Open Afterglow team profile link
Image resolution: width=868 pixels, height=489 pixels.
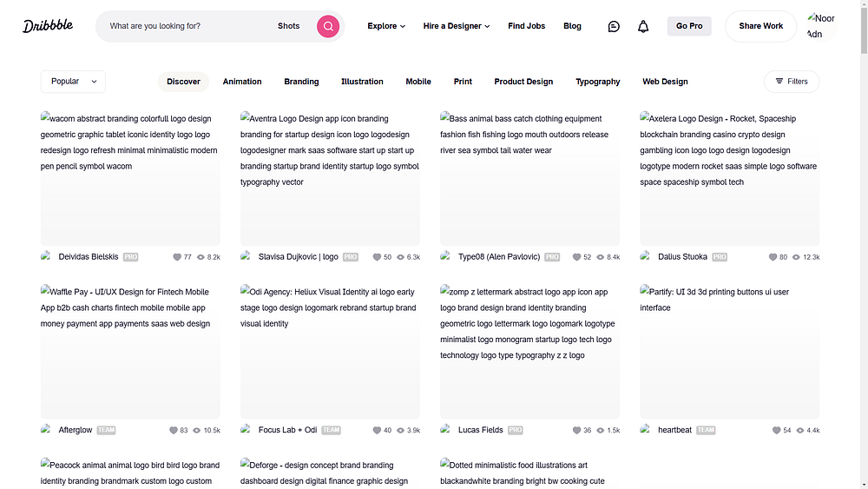click(76, 430)
